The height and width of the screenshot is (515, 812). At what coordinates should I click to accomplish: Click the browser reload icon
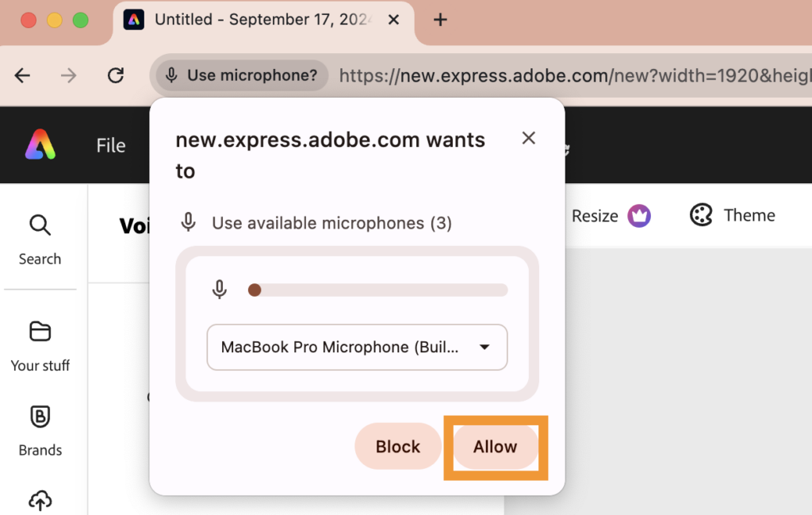pos(116,75)
